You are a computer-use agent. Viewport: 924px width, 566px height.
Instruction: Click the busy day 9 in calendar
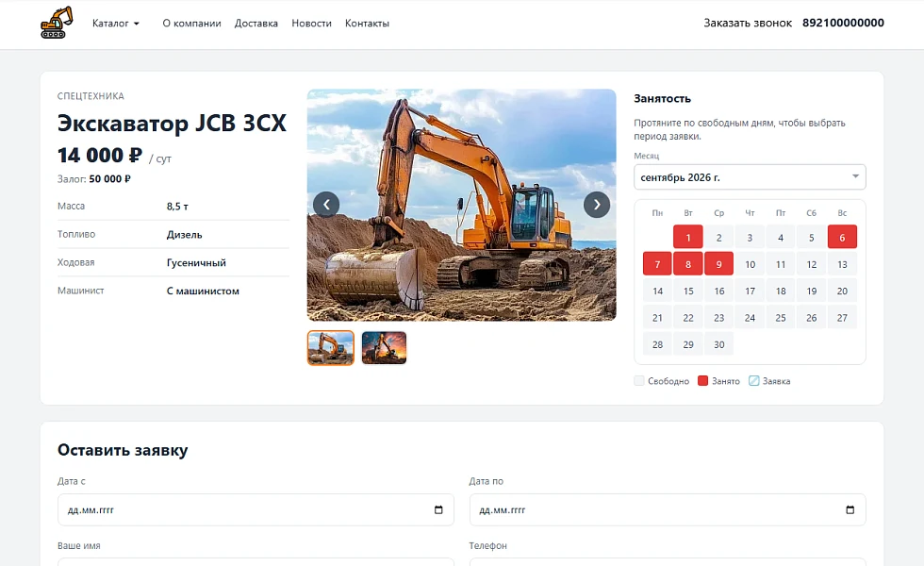pos(718,264)
